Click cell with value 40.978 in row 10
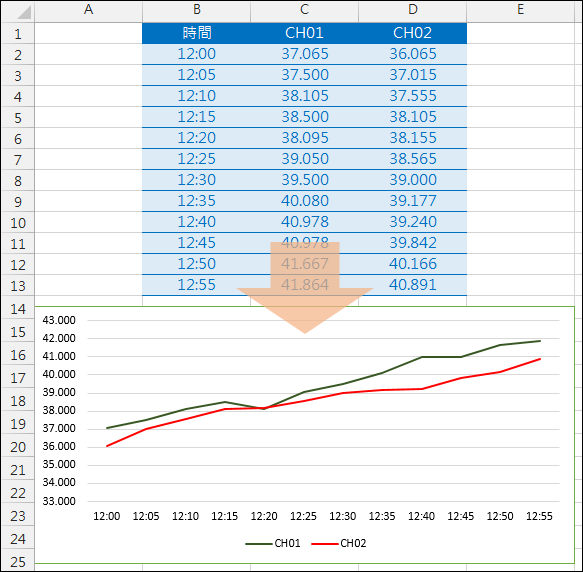583x572 pixels. coord(305,222)
